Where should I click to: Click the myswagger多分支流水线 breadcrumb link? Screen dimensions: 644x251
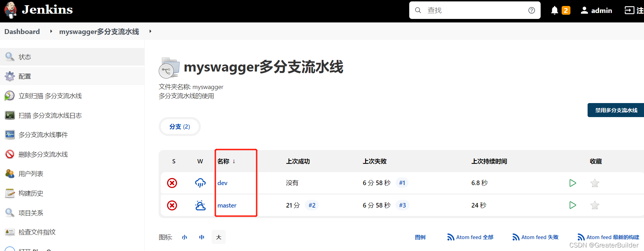click(x=99, y=32)
